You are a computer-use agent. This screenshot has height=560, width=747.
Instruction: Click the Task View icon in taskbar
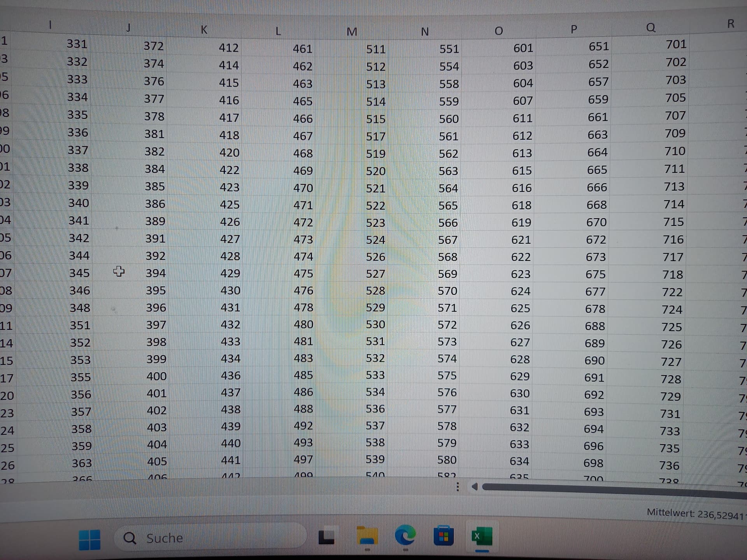coord(326,537)
